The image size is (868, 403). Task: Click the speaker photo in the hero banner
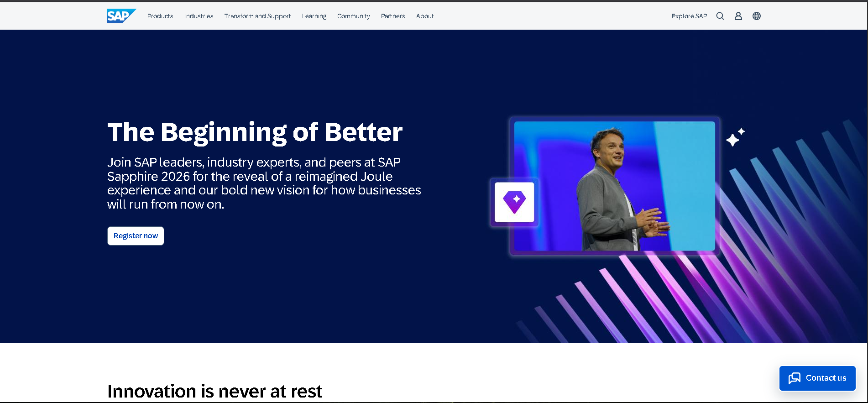614,186
